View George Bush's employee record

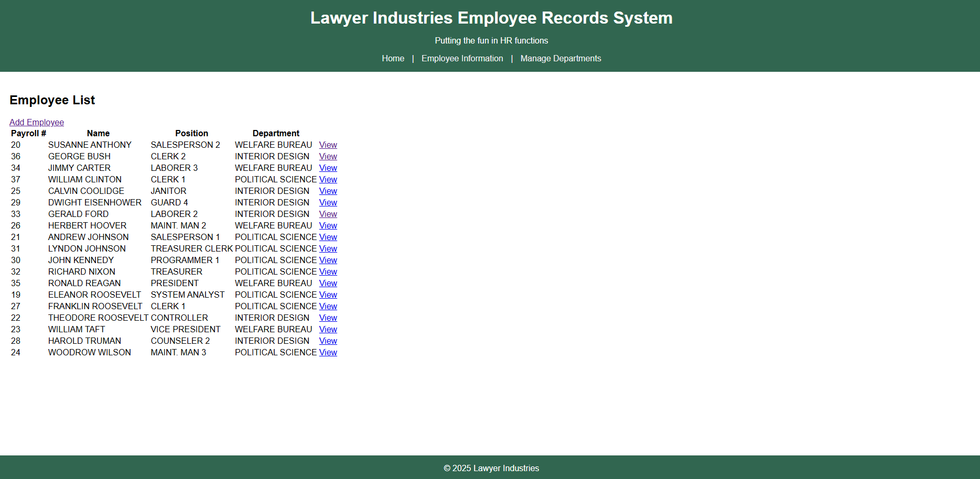tap(328, 156)
